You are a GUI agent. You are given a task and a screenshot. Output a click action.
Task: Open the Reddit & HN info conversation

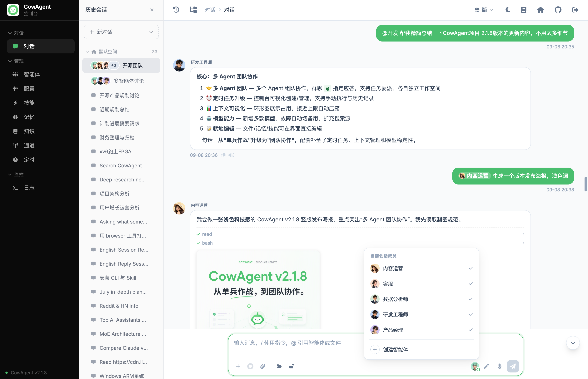pos(121,306)
